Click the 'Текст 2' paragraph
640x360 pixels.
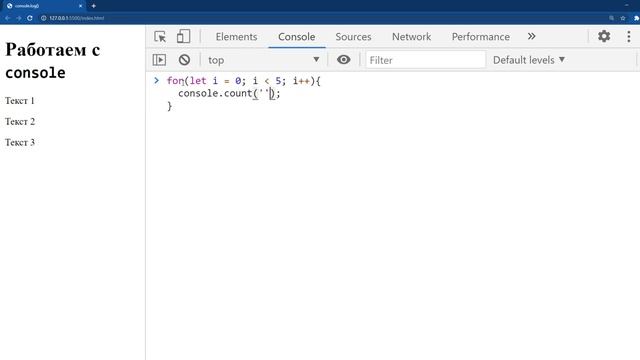20,121
